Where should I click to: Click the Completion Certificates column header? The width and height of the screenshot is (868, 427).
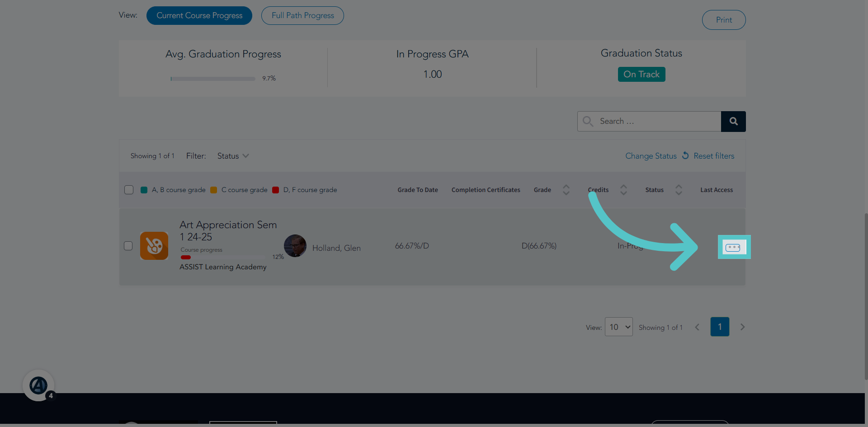[x=486, y=190]
